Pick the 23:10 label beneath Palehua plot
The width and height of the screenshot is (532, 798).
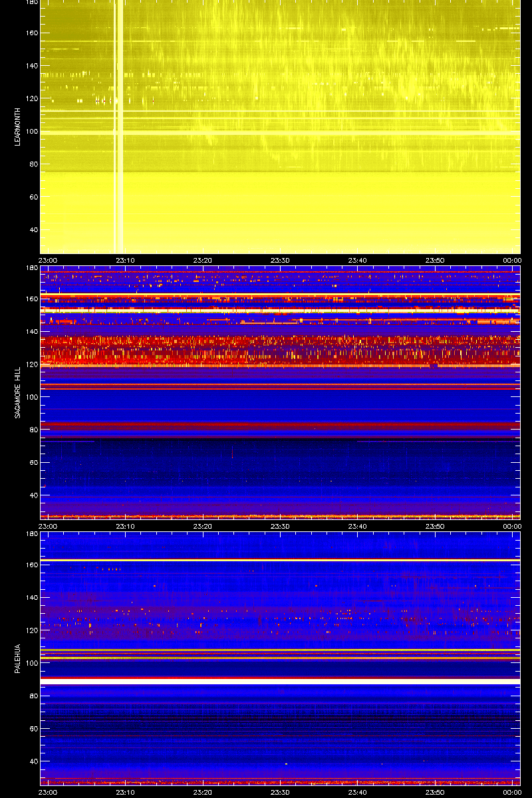point(126,793)
